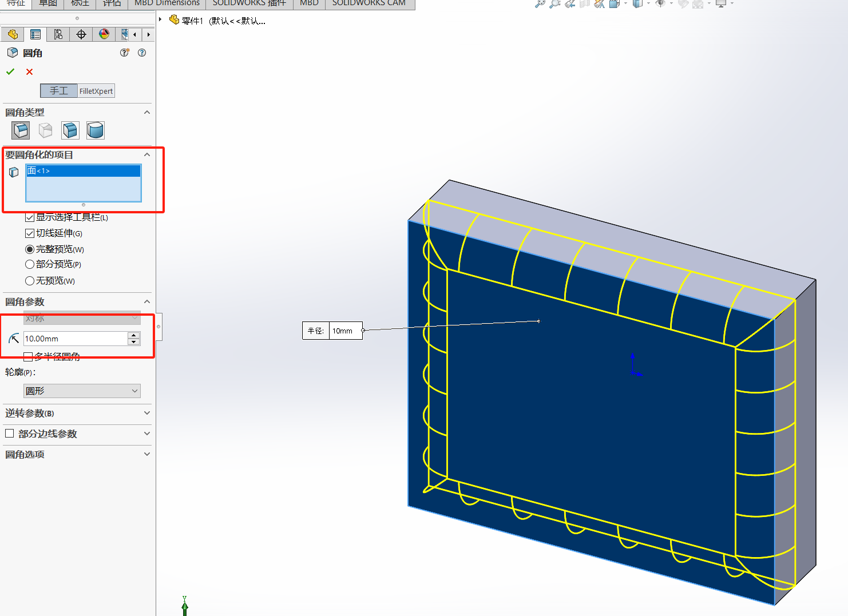The height and width of the screenshot is (616, 848).
Task: Switch to the FilletXpert tab
Action: click(x=95, y=90)
